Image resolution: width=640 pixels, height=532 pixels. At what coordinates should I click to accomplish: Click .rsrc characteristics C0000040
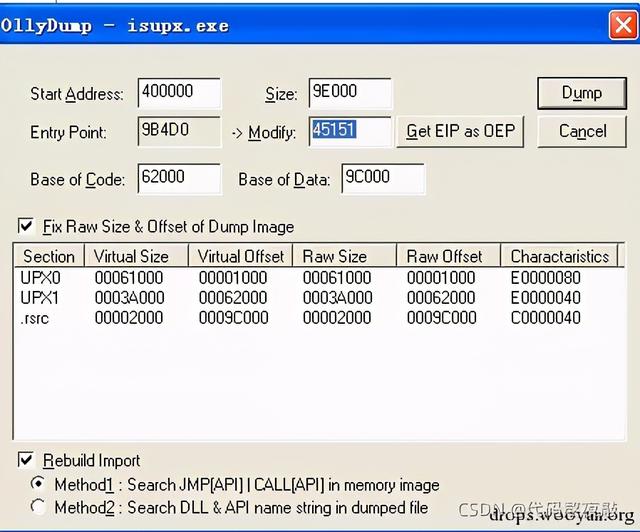point(546,318)
